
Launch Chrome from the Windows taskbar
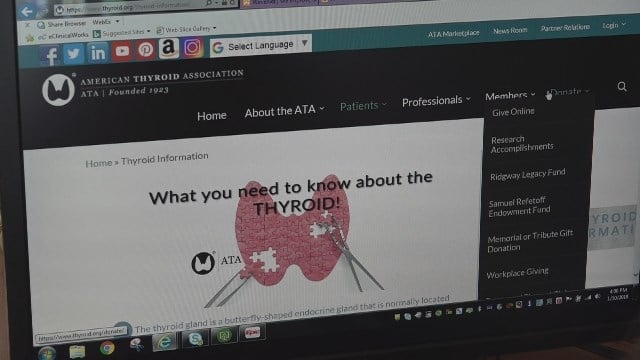point(107,348)
